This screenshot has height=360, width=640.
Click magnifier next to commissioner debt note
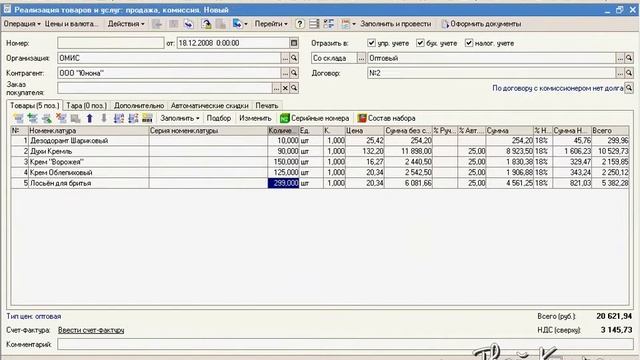click(x=629, y=88)
